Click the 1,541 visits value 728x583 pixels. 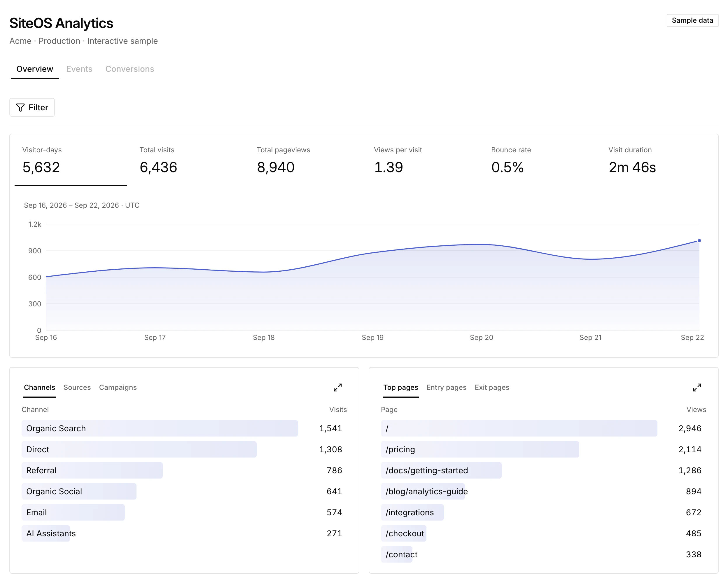click(330, 428)
